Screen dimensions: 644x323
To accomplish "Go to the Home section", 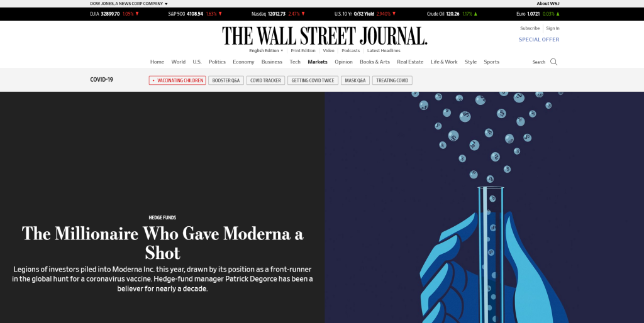I will (157, 62).
